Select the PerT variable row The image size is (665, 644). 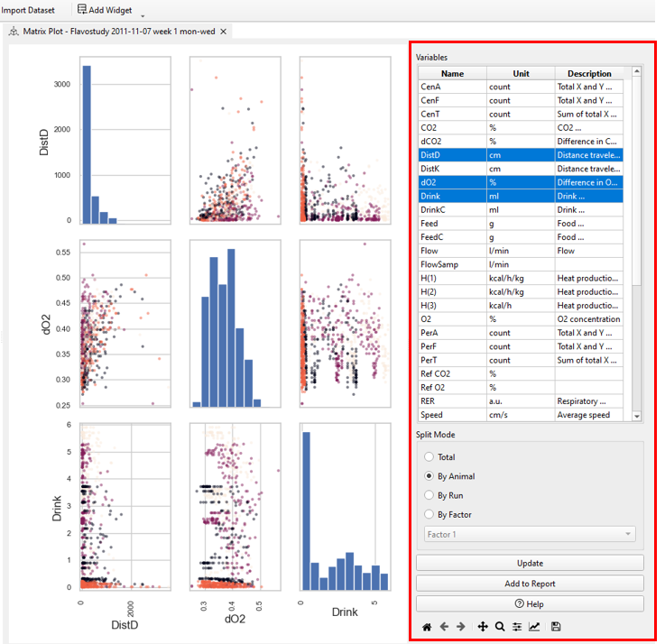[x=521, y=360]
